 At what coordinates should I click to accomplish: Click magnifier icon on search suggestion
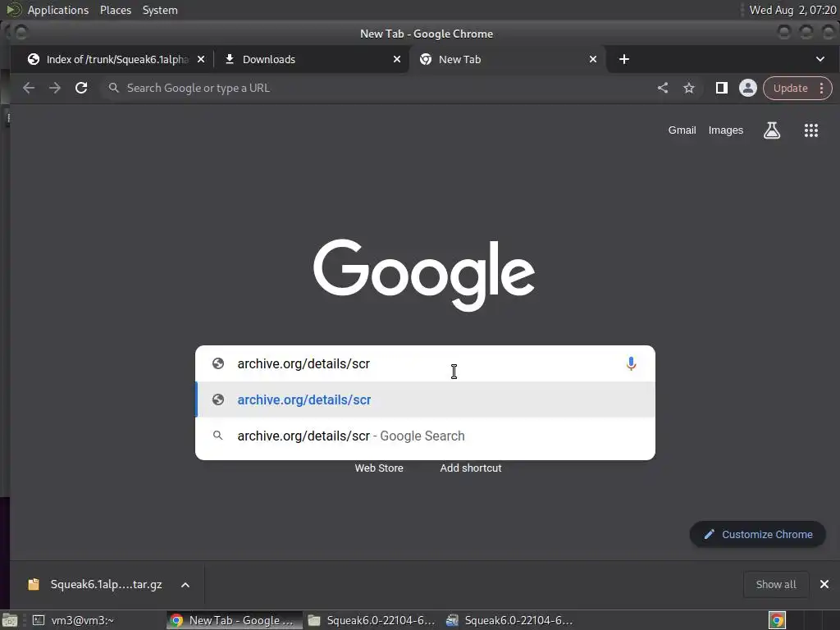[218, 436]
